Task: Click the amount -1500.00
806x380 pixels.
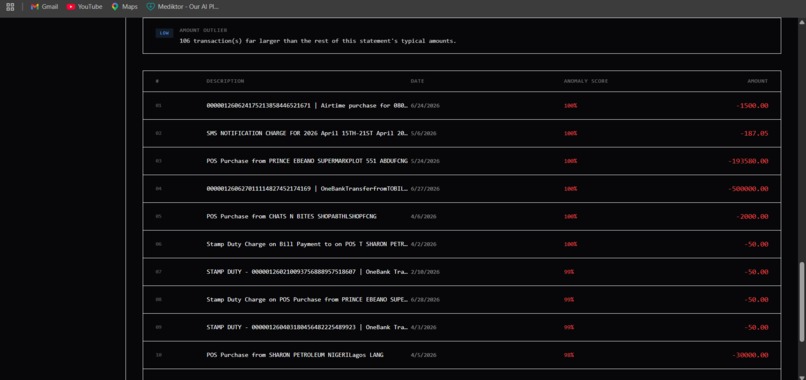Action: pos(752,105)
